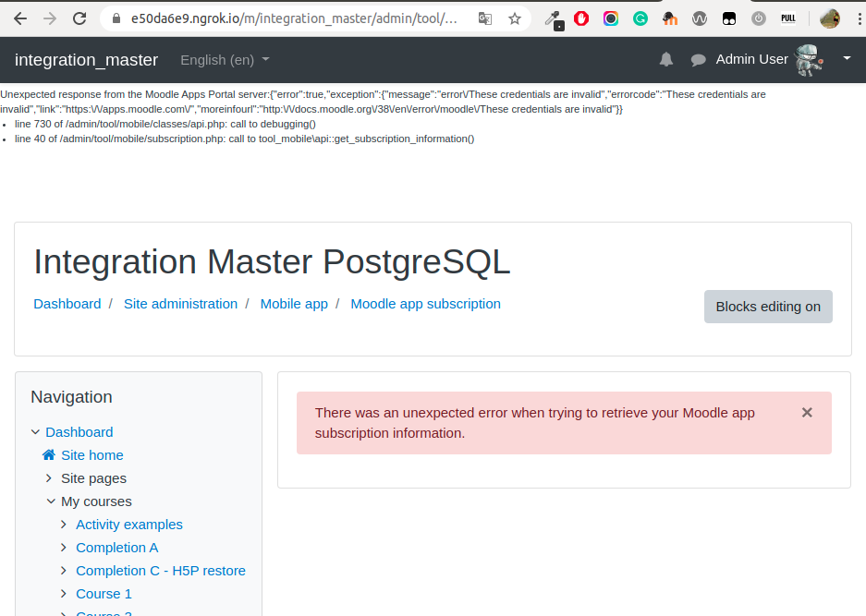866x616 pixels.
Task: Expand the Course 1 node
Action: point(64,594)
